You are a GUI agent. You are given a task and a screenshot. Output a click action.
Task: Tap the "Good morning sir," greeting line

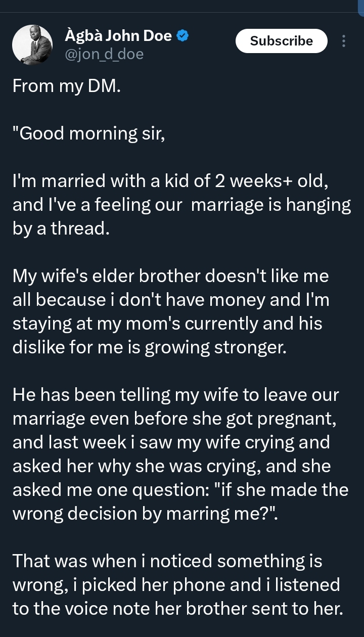(89, 133)
